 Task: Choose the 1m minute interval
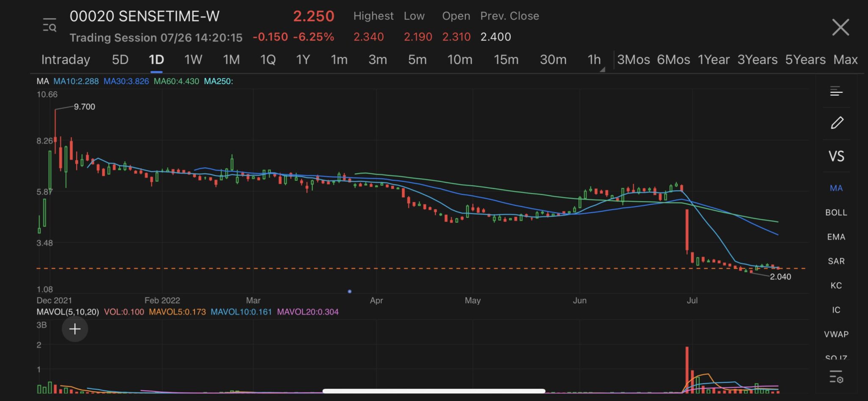tap(339, 60)
